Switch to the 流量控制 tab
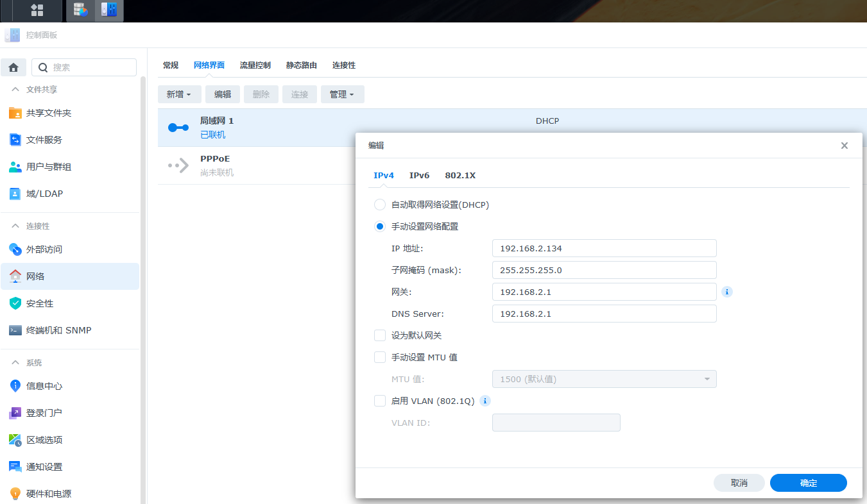Image resolution: width=867 pixels, height=504 pixels. pos(255,65)
